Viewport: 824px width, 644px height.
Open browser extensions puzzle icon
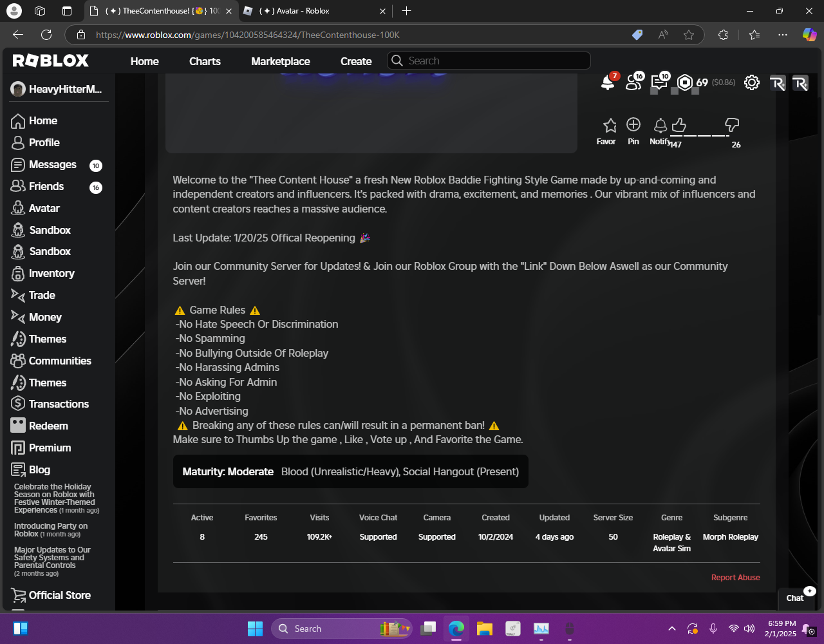coord(723,35)
